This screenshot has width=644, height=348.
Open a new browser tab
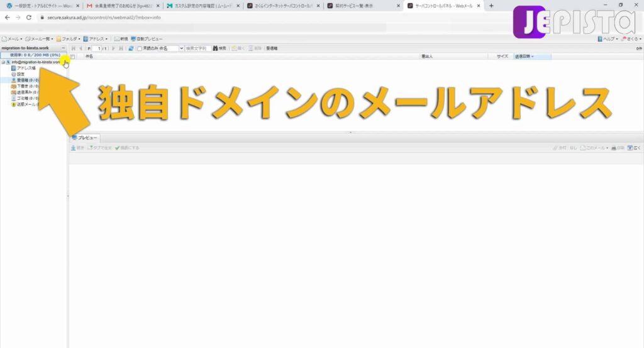(x=491, y=6)
